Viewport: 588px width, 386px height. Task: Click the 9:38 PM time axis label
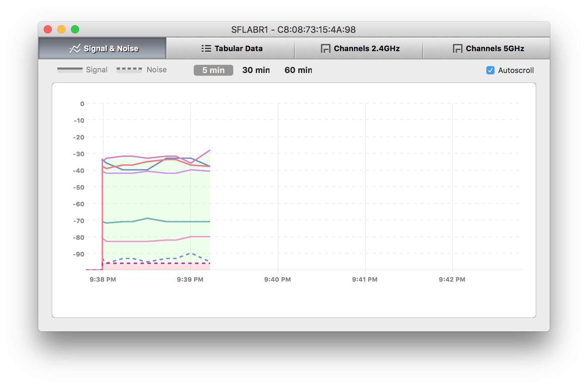(103, 279)
